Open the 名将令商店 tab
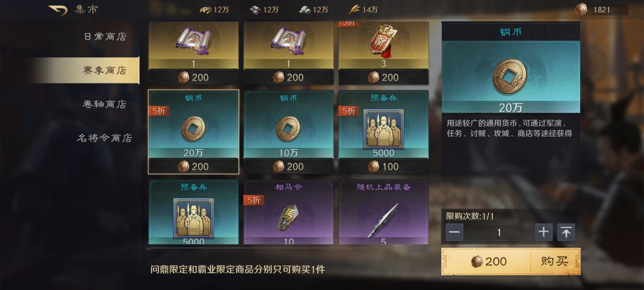This screenshot has height=290, width=644. (105, 138)
